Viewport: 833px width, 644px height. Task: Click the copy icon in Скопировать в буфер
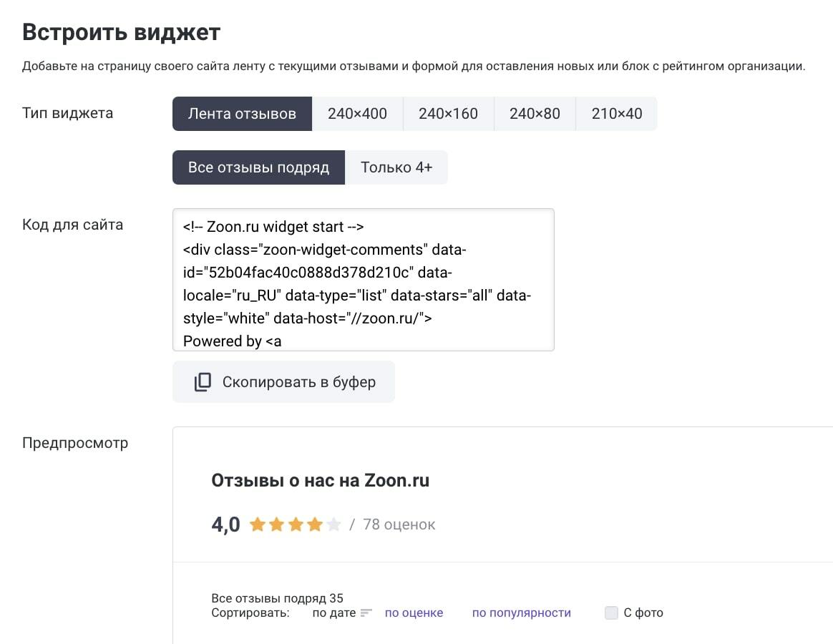[x=203, y=382]
